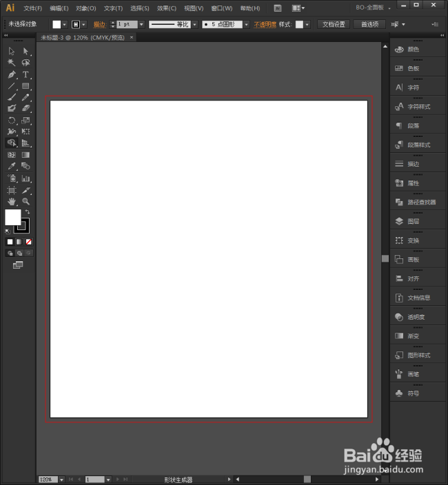Select the Zoom tool
448x485 pixels.
pyautogui.click(x=26, y=202)
